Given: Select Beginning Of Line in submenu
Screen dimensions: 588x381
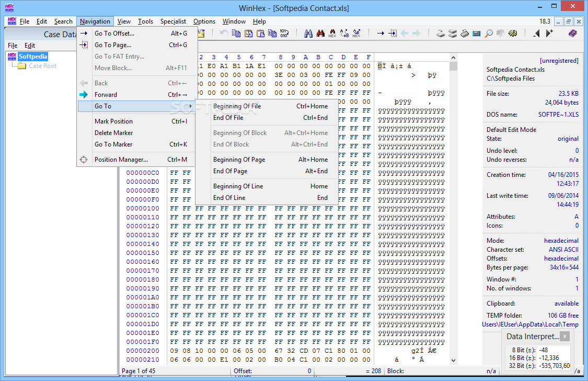Looking at the screenshot, I should [x=267, y=186].
